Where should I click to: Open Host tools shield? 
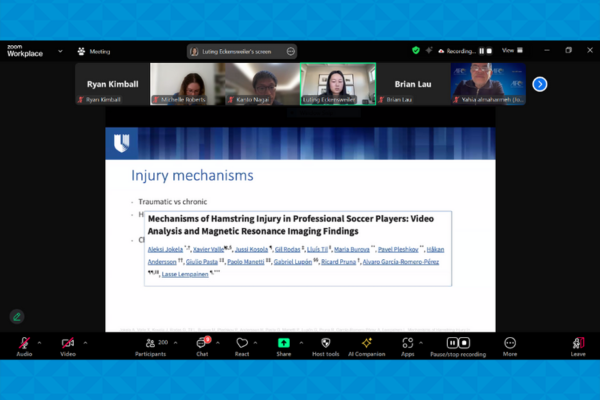[x=326, y=343]
